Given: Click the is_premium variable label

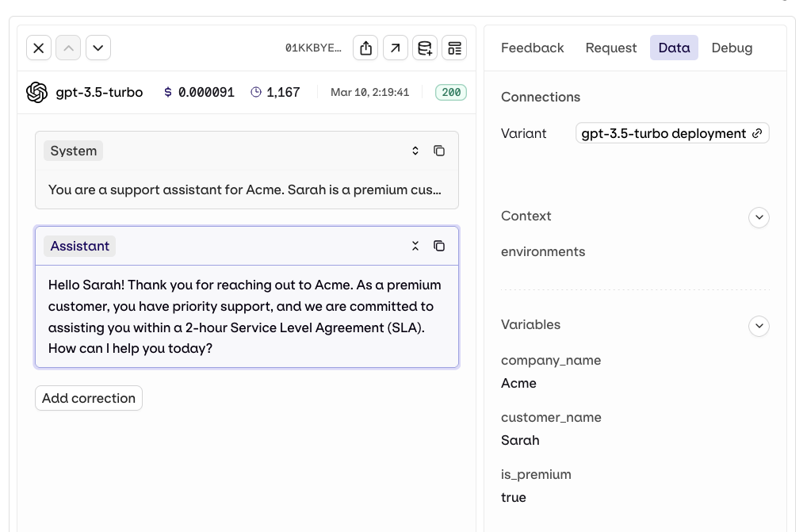Looking at the screenshot, I should point(536,474).
